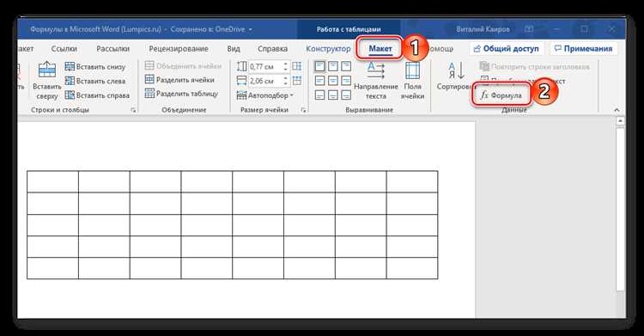Insert column right with Вставить справа

point(97,95)
